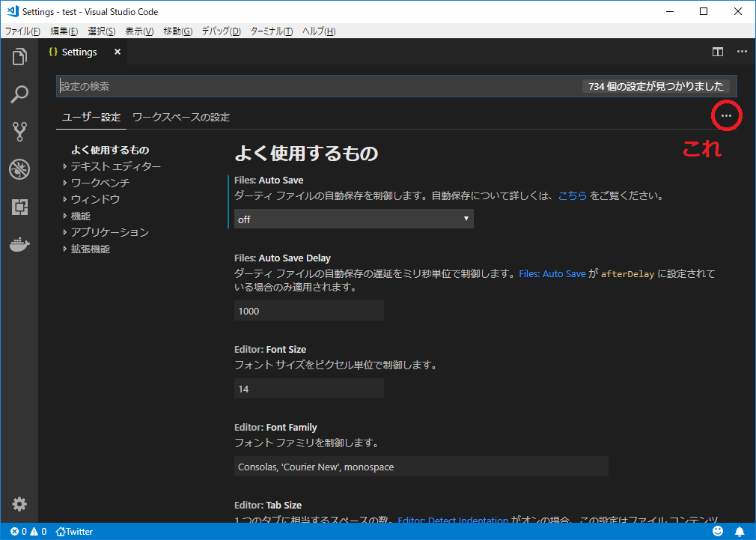Open the Extensions view
Screen dimensions: 756x540
coord(19,207)
